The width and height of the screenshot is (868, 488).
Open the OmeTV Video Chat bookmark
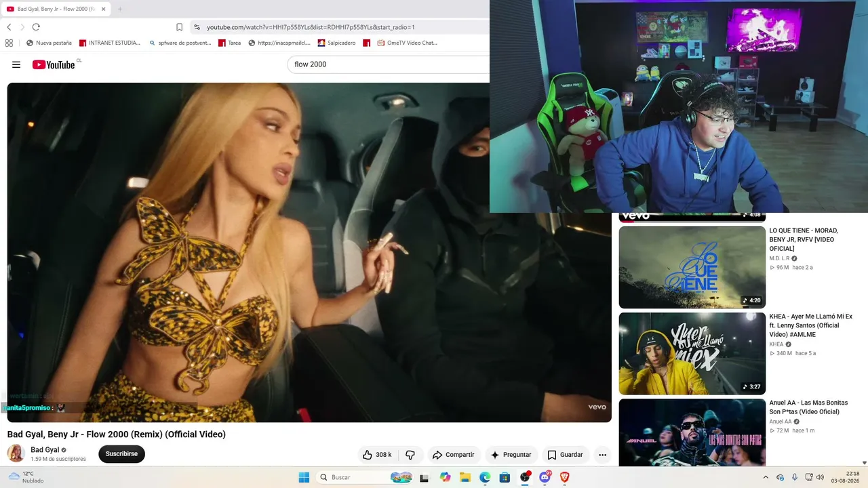[x=407, y=43]
